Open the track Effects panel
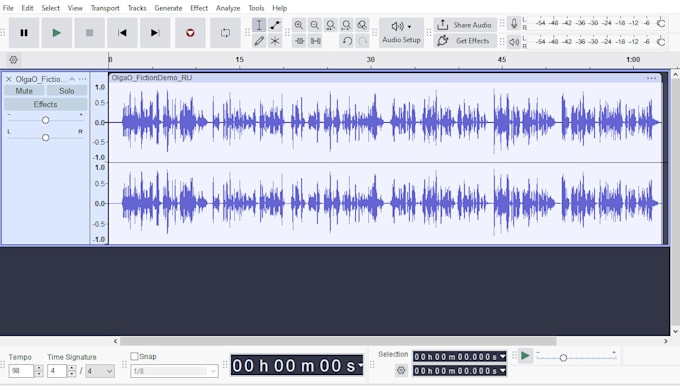Screen dimensions: 680x386 tap(46, 105)
